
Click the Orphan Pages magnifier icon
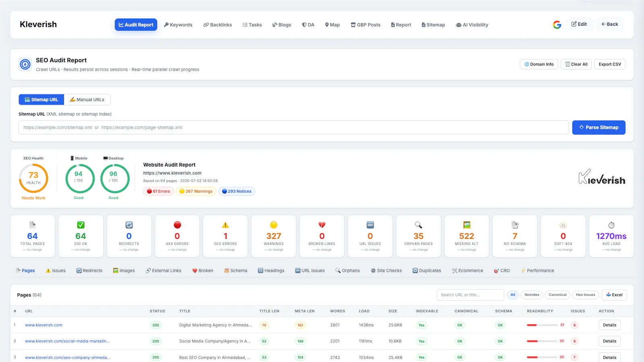click(419, 225)
